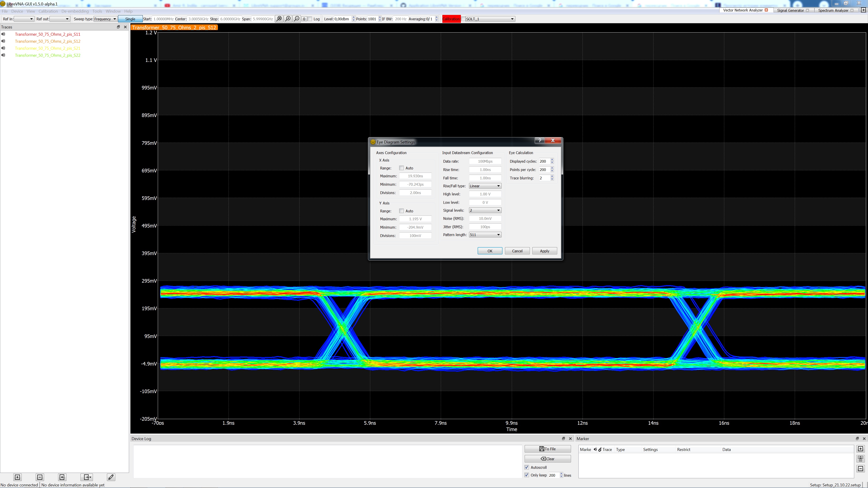Click the Data rate input field
This screenshot has height=488, width=868.
point(485,161)
